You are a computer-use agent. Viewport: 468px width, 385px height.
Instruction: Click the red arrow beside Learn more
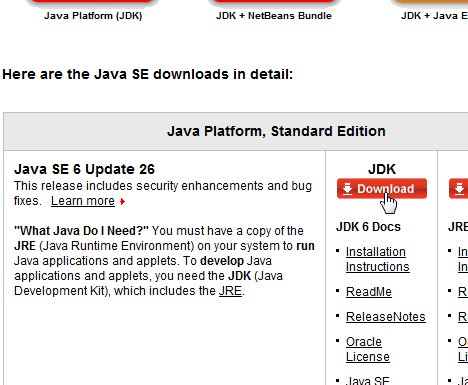(x=122, y=201)
